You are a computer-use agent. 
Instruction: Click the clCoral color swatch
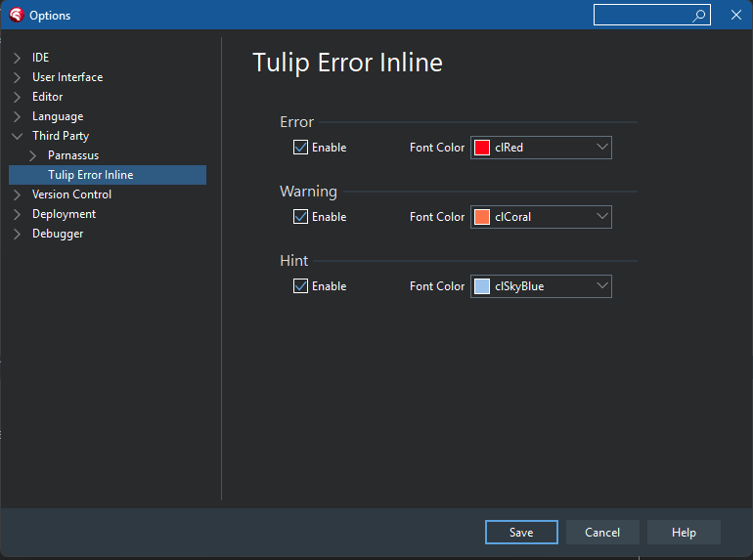coord(482,217)
